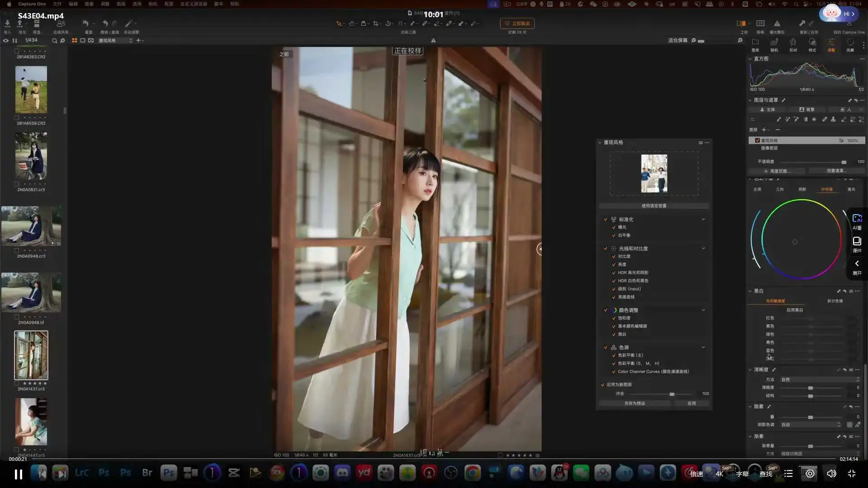Click the 另存为预设 button
Viewport: 868px width, 488px height.
634,404
